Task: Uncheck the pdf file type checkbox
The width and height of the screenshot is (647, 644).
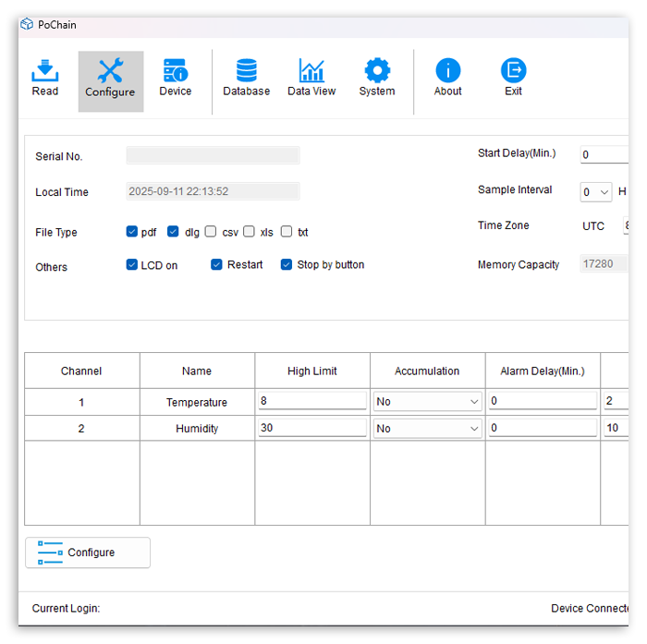Action: [x=132, y=232]
